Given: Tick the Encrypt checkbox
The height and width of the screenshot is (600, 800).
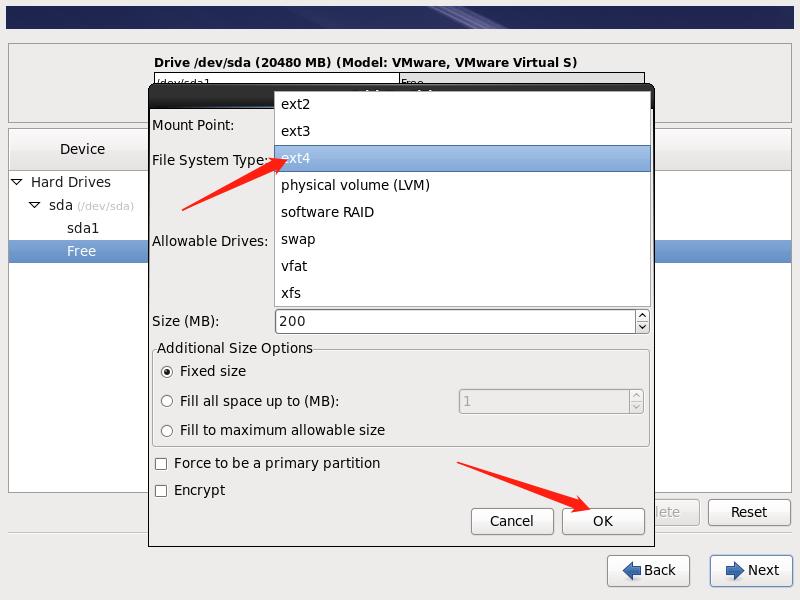Looking at the screenshot, I should [x=161, y=491].
